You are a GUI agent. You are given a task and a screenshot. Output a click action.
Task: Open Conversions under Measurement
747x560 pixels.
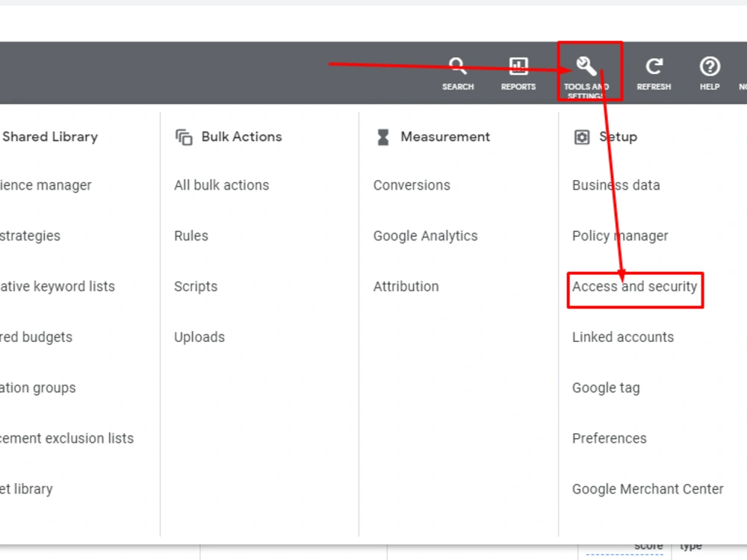pyautogui.click(x=412, y=185)
